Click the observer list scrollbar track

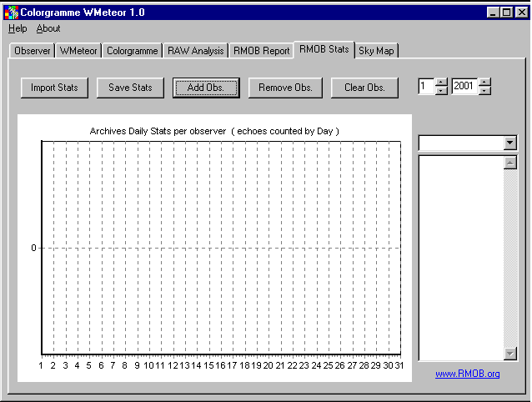[510, 258]
